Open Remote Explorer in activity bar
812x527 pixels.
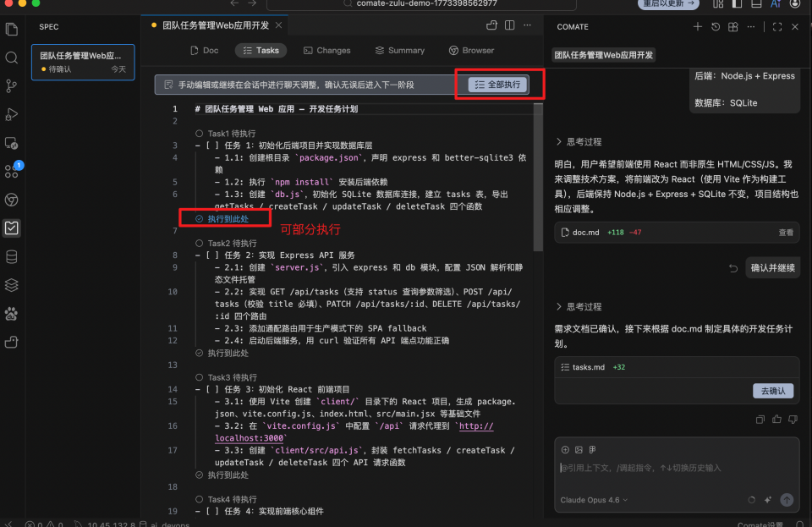[11, 143]
